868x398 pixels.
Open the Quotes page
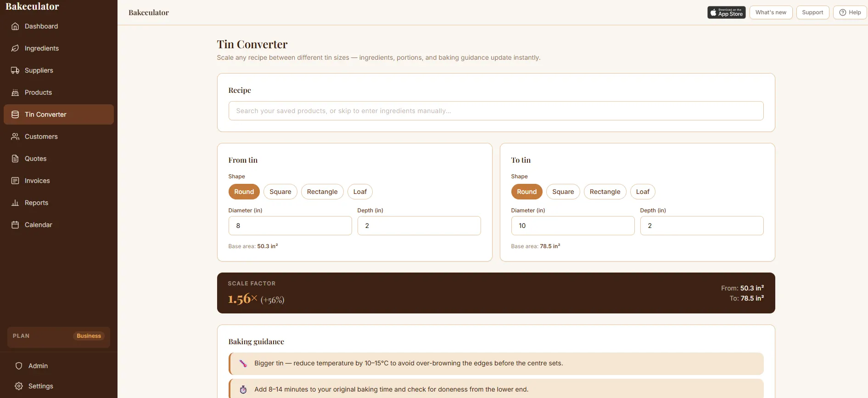59,159
